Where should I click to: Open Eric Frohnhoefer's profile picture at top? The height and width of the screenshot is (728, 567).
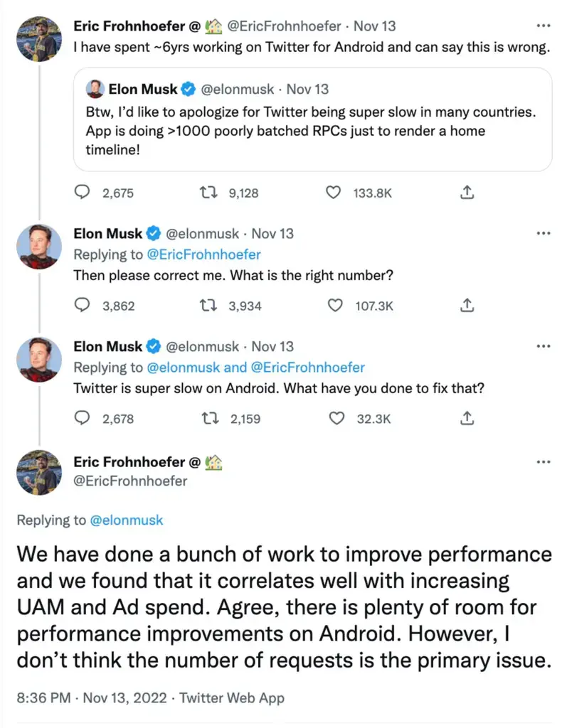tap(38, 38)
